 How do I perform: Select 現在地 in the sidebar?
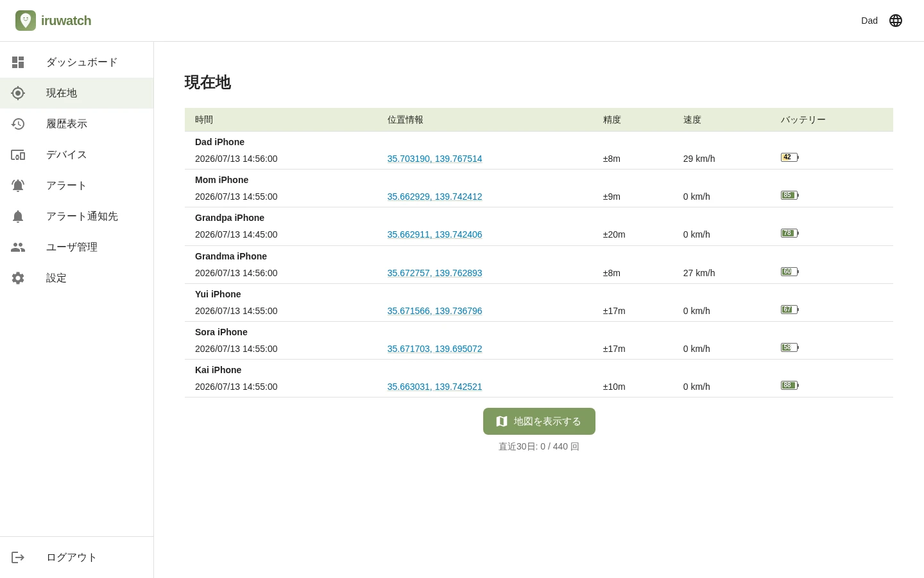click(77, 93)
